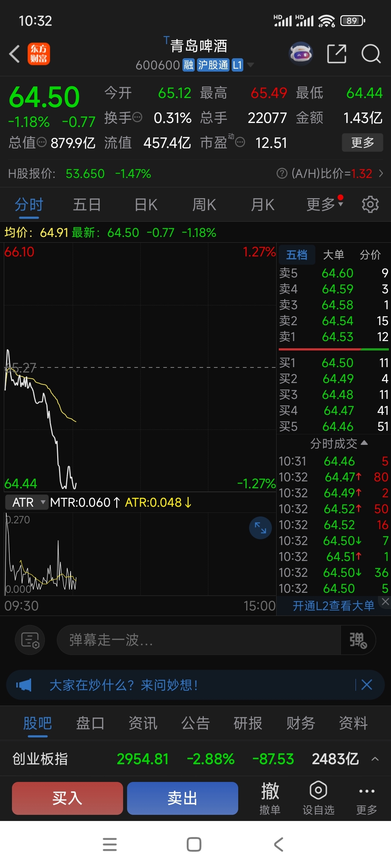This screenshot has height=868, width=391.
Task: Switch to 研报 tab
Action: (248, 723)
